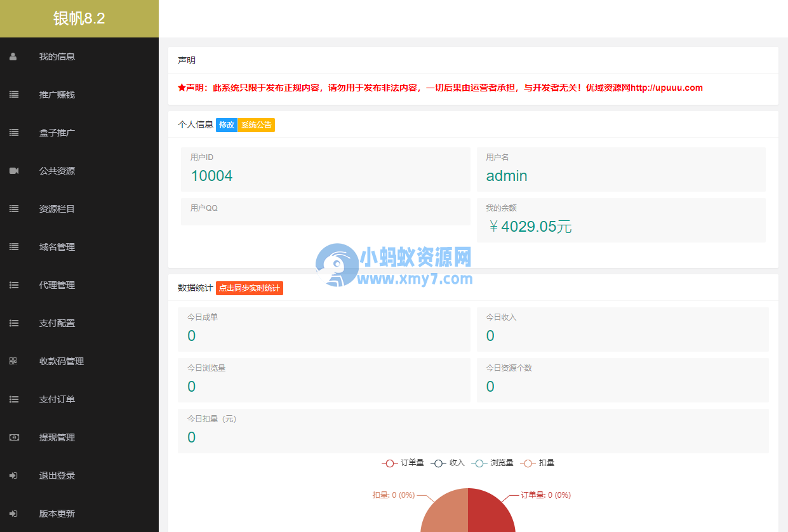Click the 今日资源个数 statistic card
The image size is (788, 532).
(623, 380)
